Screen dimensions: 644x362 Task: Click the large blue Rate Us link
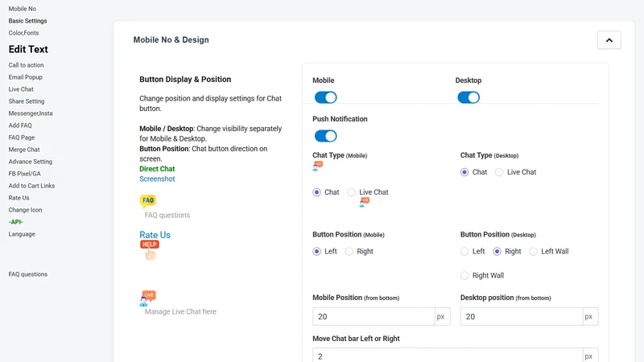tap(155, 235)
